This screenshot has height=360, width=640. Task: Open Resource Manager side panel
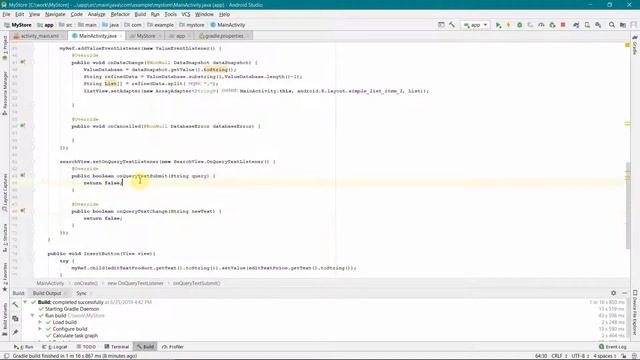pos(5,93)
